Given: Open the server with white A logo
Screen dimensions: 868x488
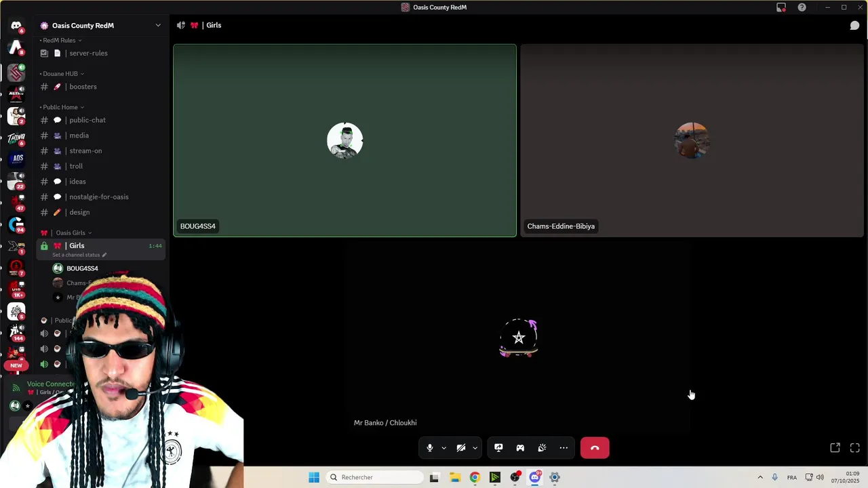Looking at the screenshot, I should pos(16,47).
